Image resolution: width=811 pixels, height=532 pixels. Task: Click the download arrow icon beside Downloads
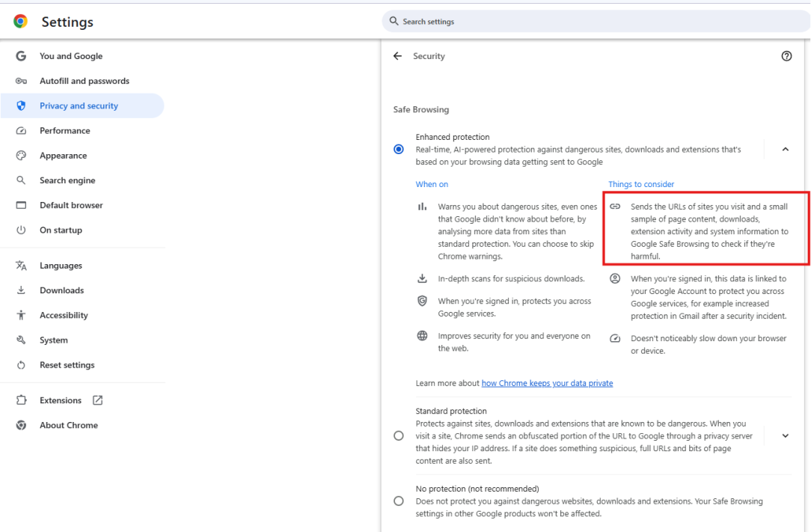pos(21,290)
